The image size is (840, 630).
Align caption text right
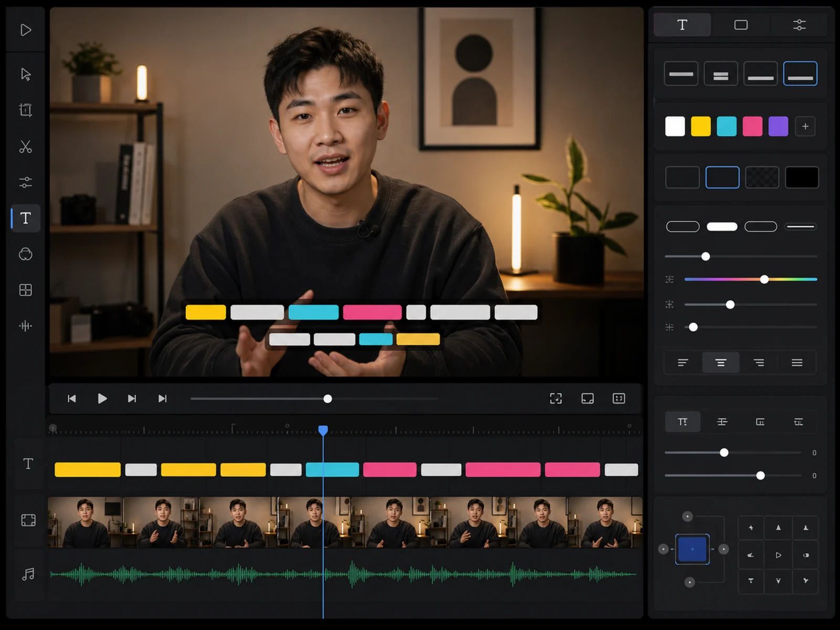[759, 363]
